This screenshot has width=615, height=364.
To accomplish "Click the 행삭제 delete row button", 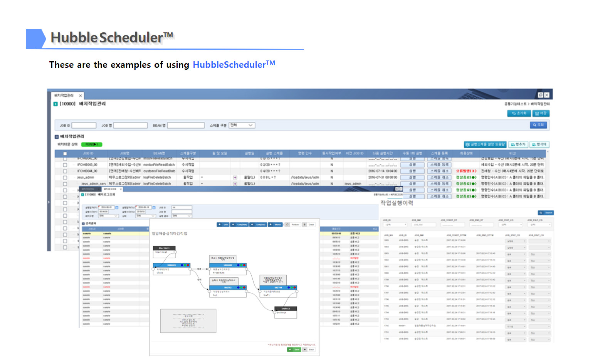I will (x=539, y=144).
